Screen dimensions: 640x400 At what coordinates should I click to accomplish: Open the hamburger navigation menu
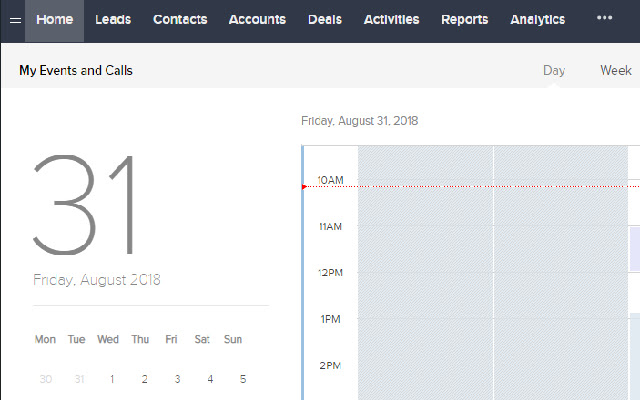pos(15,20)
